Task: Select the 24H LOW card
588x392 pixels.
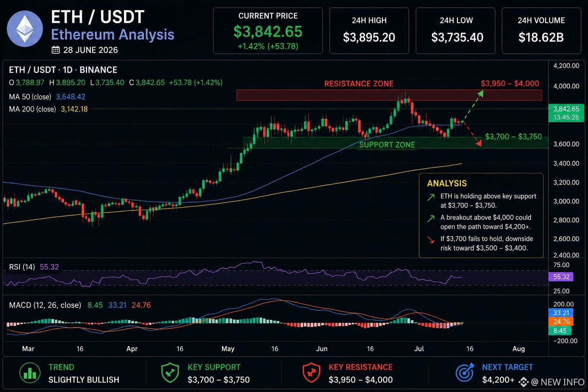Action: (x=456, y=31)
